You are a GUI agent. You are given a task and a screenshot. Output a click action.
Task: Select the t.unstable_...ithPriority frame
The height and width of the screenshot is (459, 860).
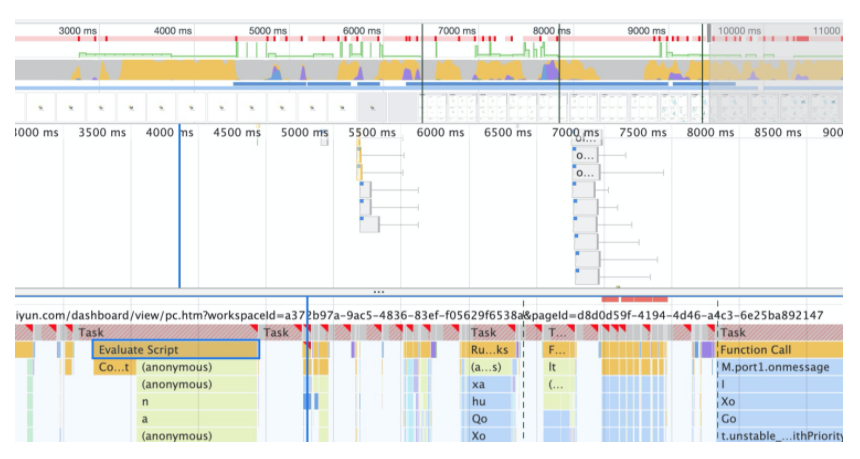(x=778, y=436)
